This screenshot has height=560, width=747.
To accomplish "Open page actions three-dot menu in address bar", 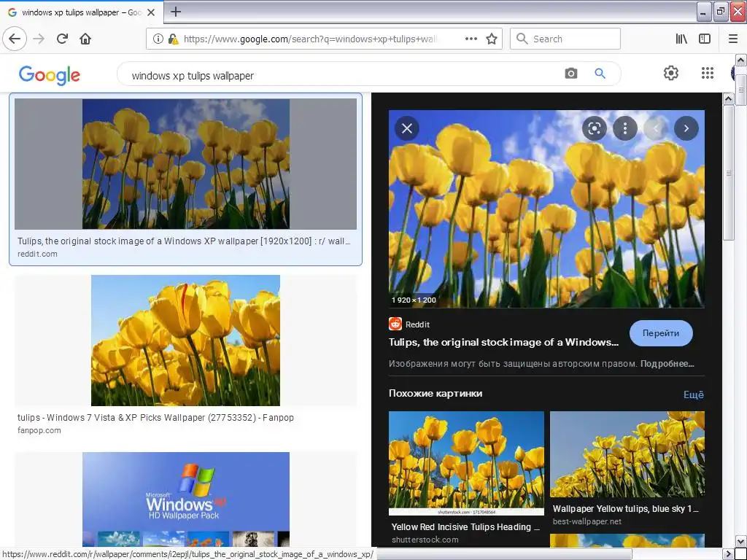I will (471, 39).
